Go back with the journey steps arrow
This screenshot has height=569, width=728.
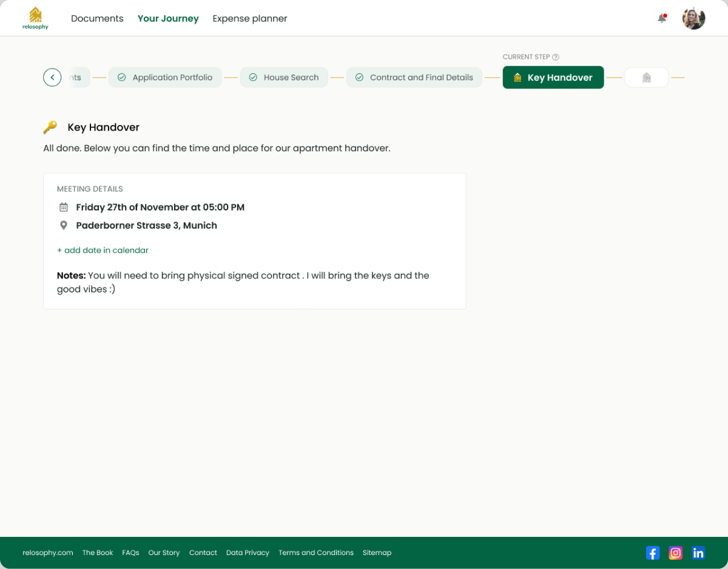pyautogui.click(x=52, y=78)
